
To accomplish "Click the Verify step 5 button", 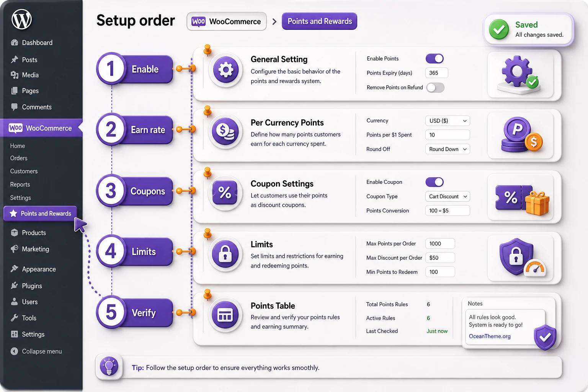I will [135, 312].
